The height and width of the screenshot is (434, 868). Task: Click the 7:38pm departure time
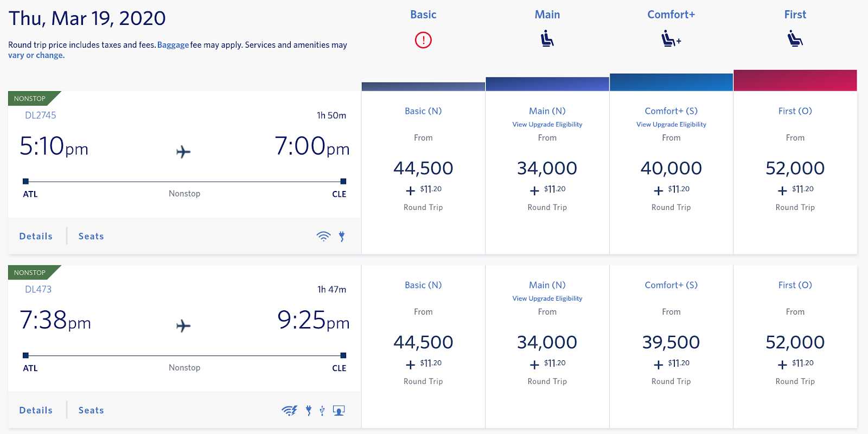point(55,321)
